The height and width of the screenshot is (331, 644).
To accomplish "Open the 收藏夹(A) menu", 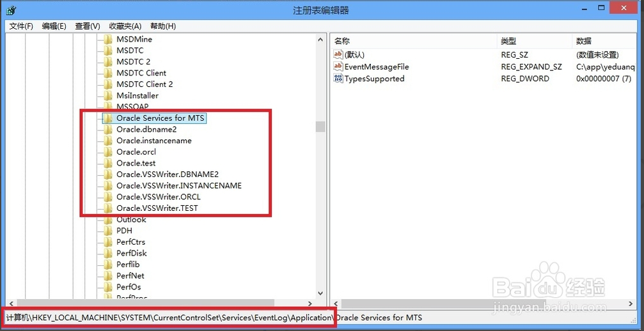I will [x=125, y=26].
